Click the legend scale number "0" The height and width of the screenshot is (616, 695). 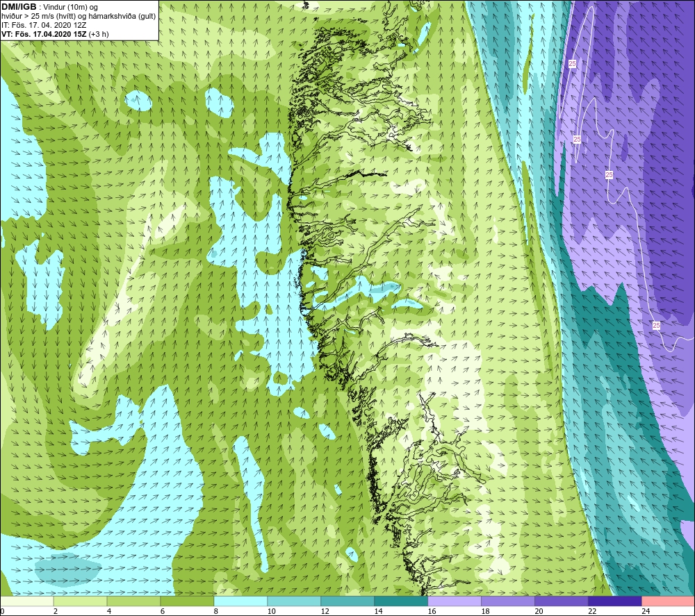tap(3, 611)
